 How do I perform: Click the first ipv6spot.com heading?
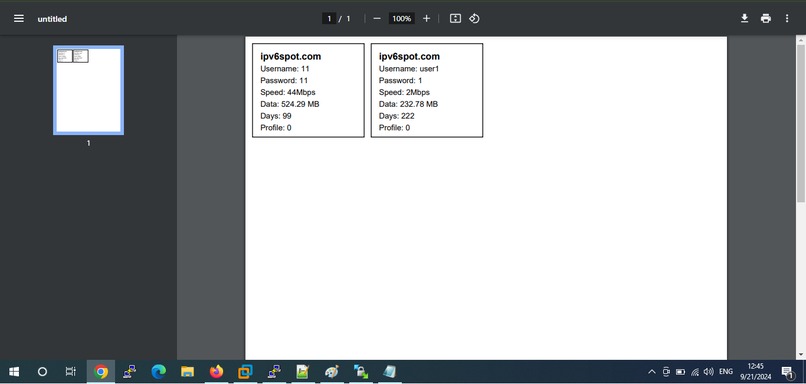pos(291,57)
